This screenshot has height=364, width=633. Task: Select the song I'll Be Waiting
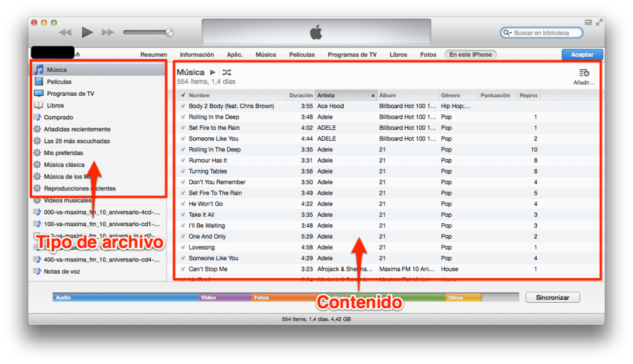206,226
